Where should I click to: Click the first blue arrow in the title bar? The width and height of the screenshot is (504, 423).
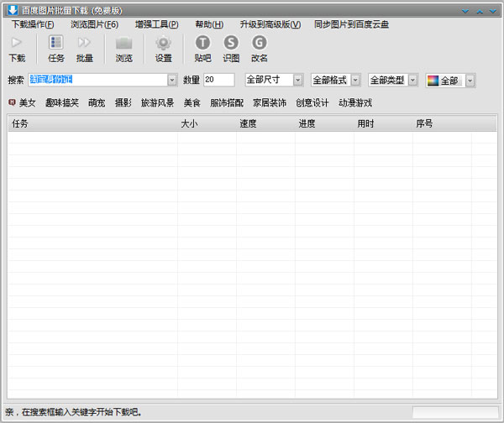pos(465,11)
